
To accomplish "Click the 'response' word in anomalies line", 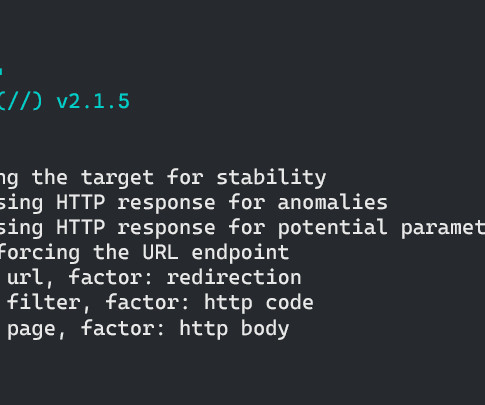I will click(166, 203).
